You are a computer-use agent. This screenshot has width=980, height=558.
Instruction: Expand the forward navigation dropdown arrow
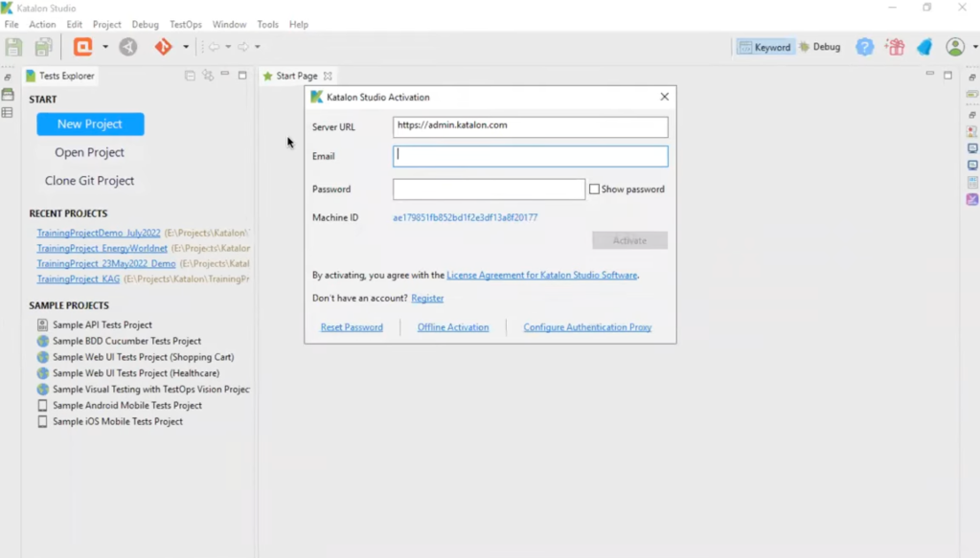point(258,47)
